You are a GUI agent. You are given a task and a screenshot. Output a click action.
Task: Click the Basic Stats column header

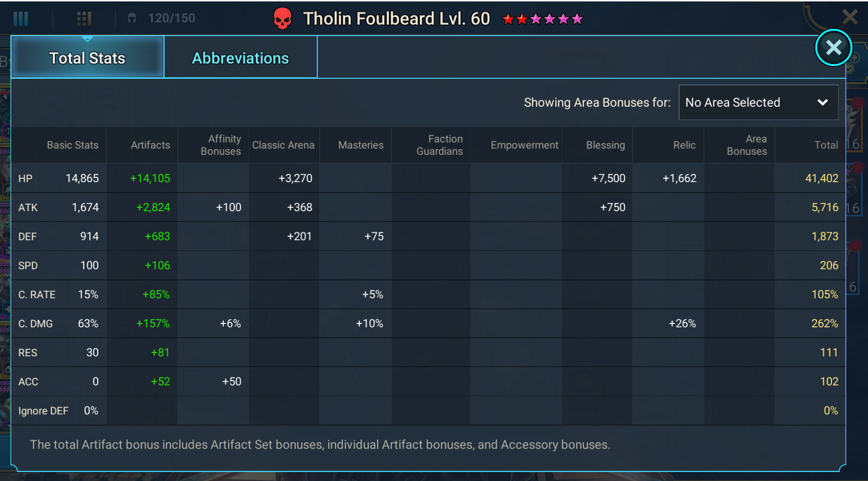pyautogui.click(x=73, y=145)
